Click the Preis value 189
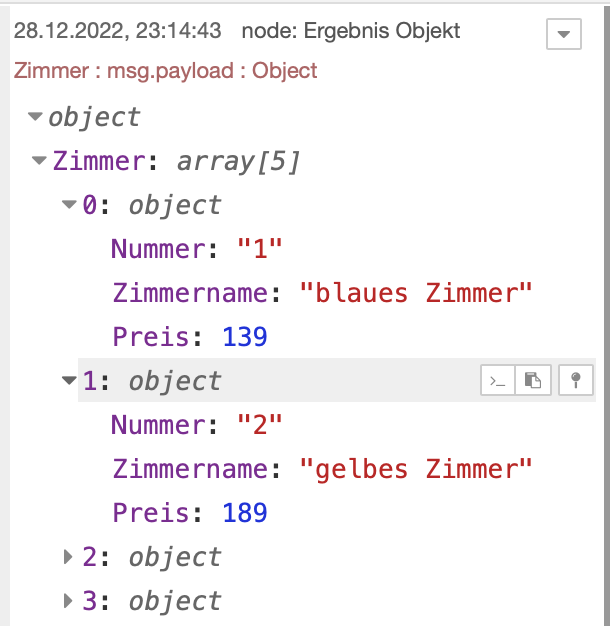610x626 pixels. click(245, 513)
